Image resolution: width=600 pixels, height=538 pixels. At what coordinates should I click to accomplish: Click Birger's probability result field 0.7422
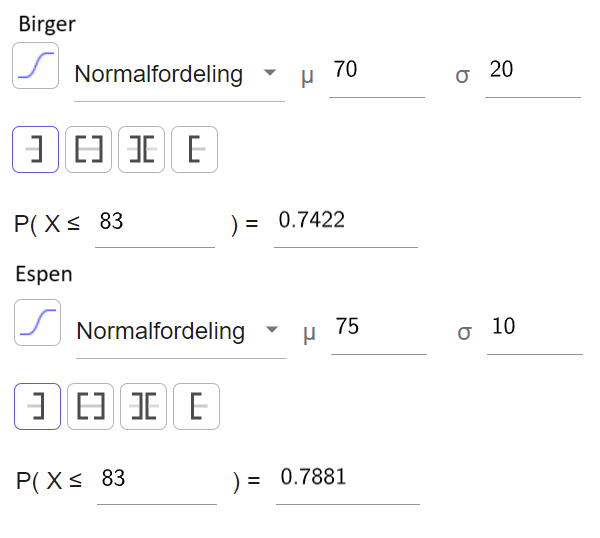point(346,226)
